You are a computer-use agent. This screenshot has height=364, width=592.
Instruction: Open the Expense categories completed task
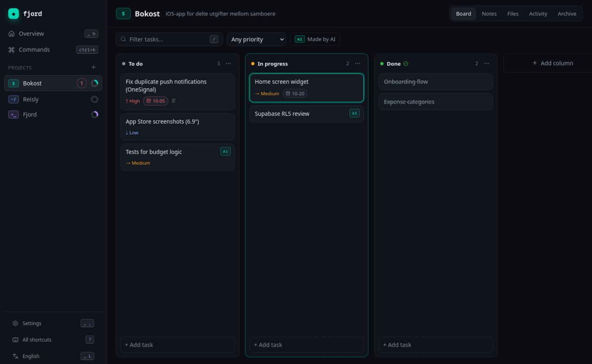point(436,102)
